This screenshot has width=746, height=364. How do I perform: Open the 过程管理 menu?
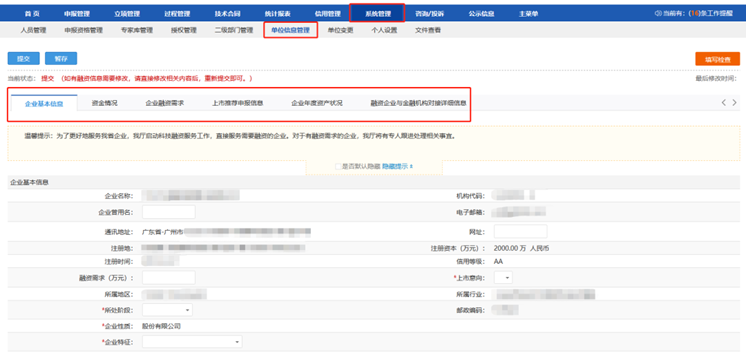pos(177,14)
